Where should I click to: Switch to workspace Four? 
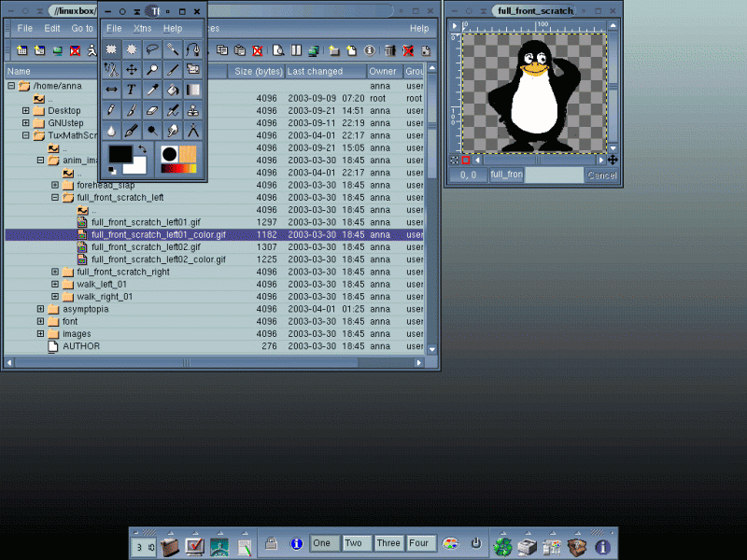(x=421, y=543)
